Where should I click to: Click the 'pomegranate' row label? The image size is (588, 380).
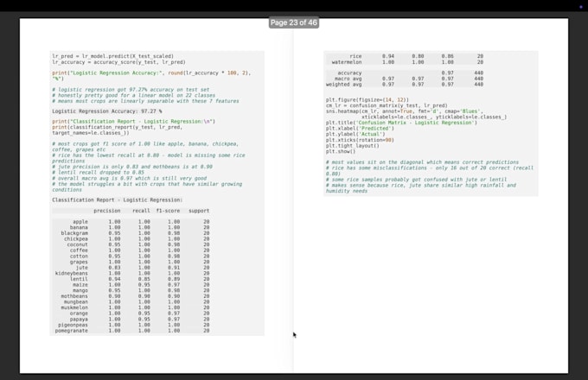pos(71,331)
